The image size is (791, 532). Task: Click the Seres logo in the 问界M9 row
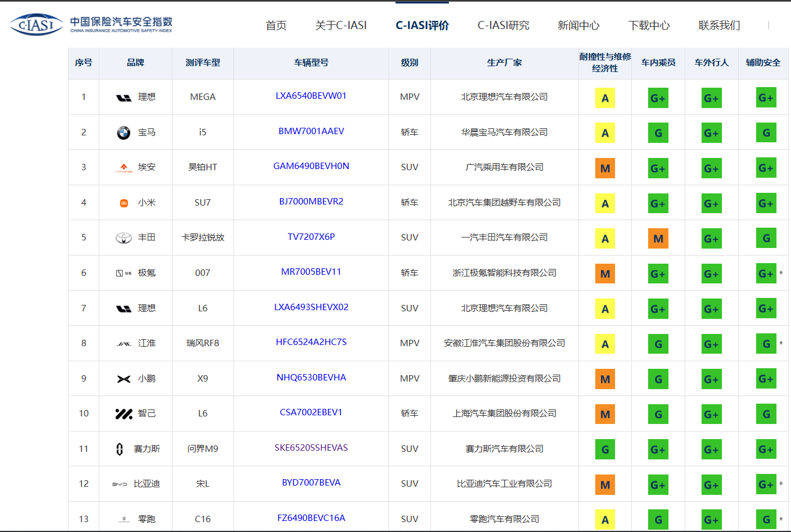[x=120, y=449]
